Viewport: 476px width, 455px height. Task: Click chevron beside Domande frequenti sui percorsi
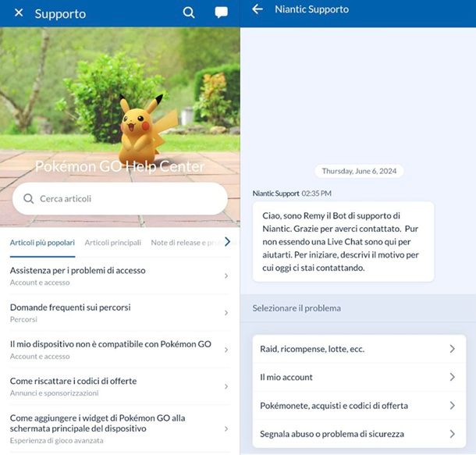point(226,313)
